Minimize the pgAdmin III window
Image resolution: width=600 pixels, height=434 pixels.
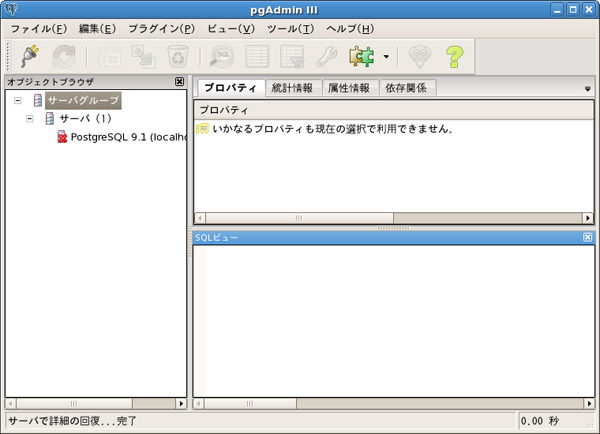point(558,10)
